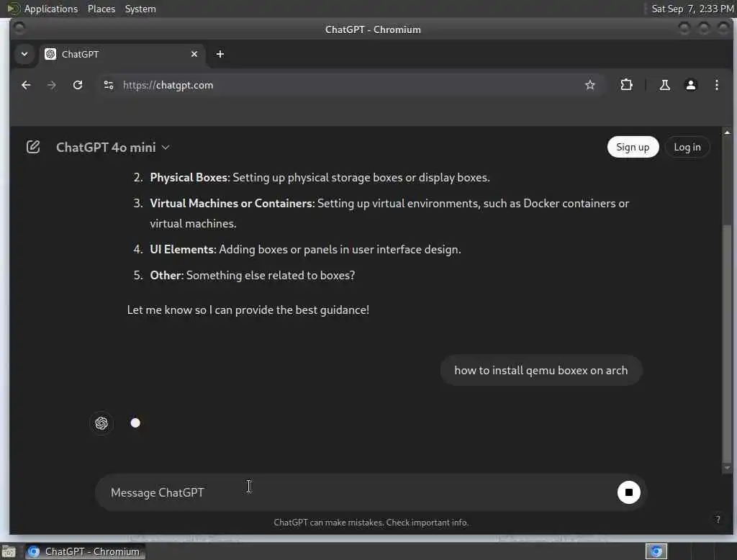737x560 pixels.
Task: Open the Chromium three-dot menu
Action: [x=716, y=85]
